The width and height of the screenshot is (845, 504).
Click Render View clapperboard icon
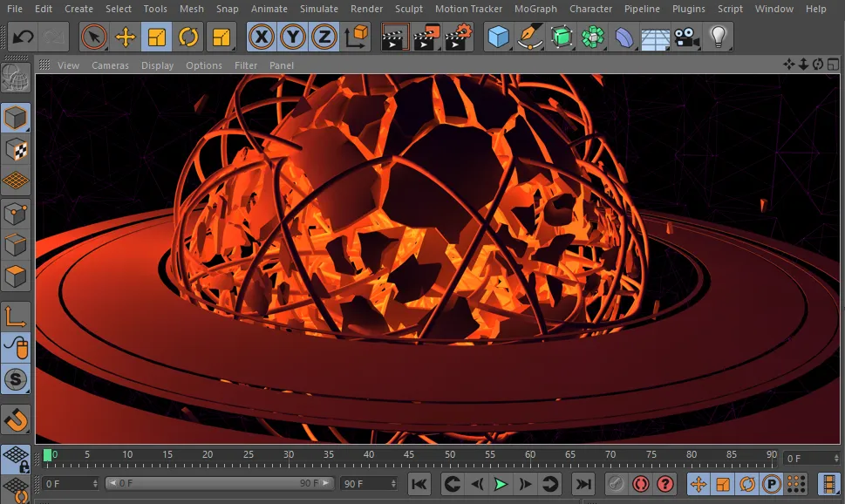click(394, 37)
